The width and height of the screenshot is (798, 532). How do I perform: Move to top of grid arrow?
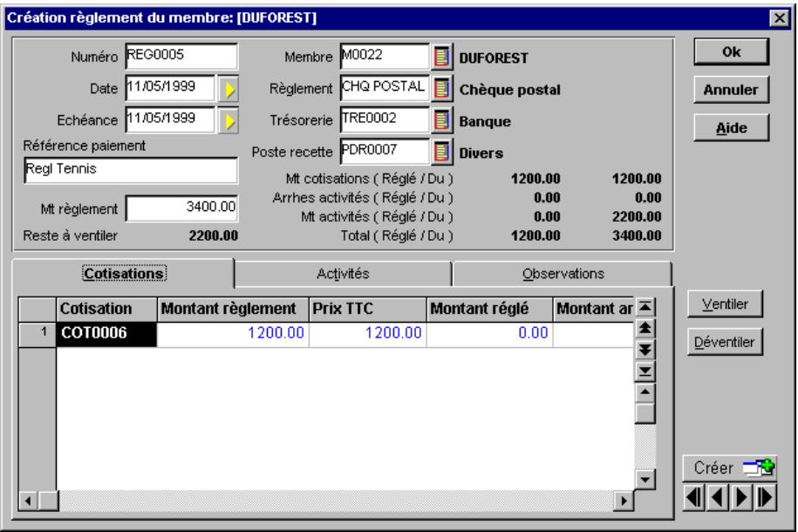pos(645,307)
